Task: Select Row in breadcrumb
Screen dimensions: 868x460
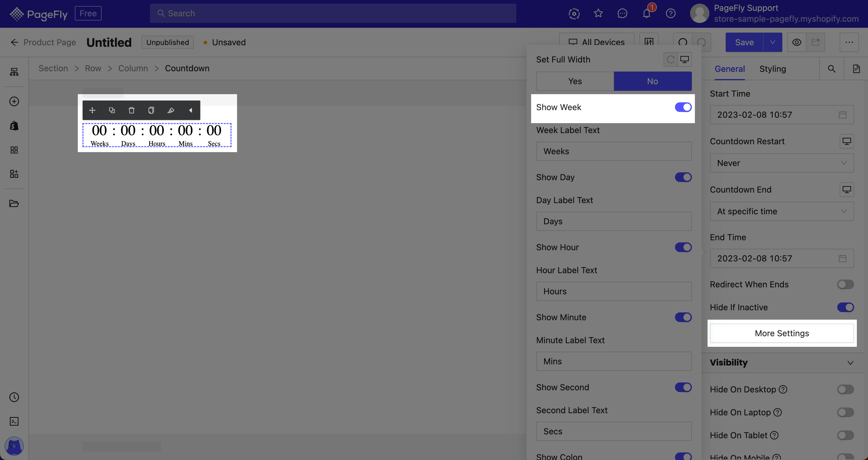Action: point(93,69)
